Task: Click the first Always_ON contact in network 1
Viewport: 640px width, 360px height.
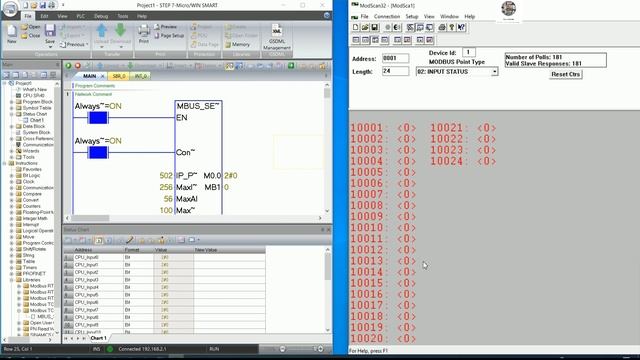Action: tap(98, 118)
